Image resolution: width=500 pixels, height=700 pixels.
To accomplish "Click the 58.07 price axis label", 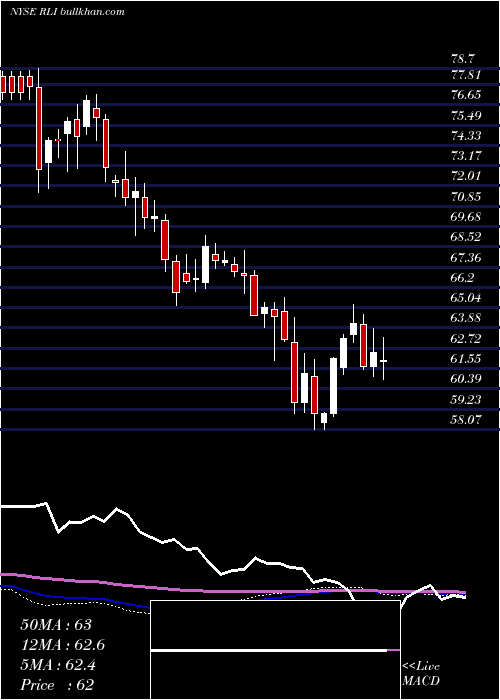I will pos(466,419).
